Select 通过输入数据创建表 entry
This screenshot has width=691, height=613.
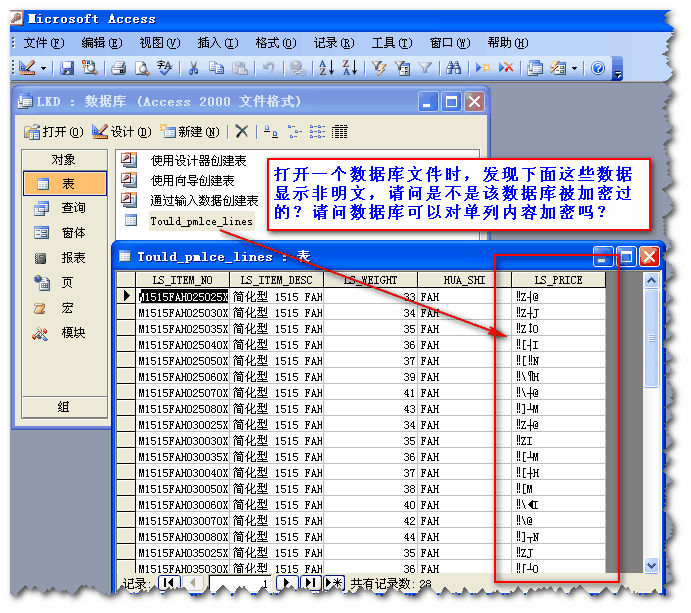190,201
